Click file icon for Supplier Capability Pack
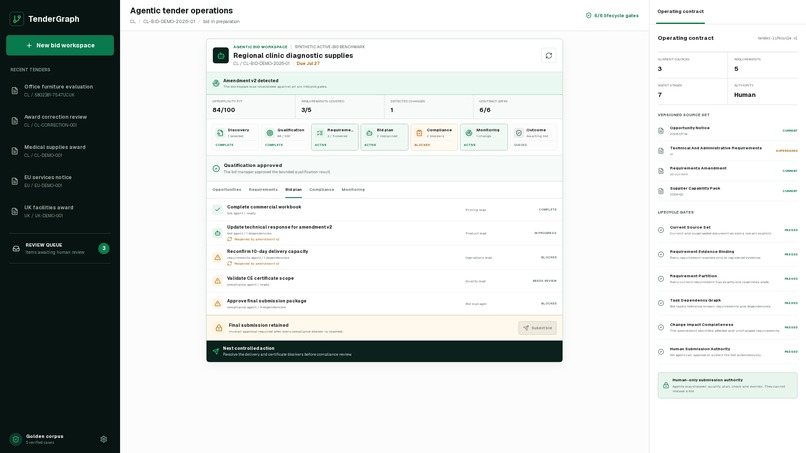Viewport: 806px width, 453px height. pos(661,191)
